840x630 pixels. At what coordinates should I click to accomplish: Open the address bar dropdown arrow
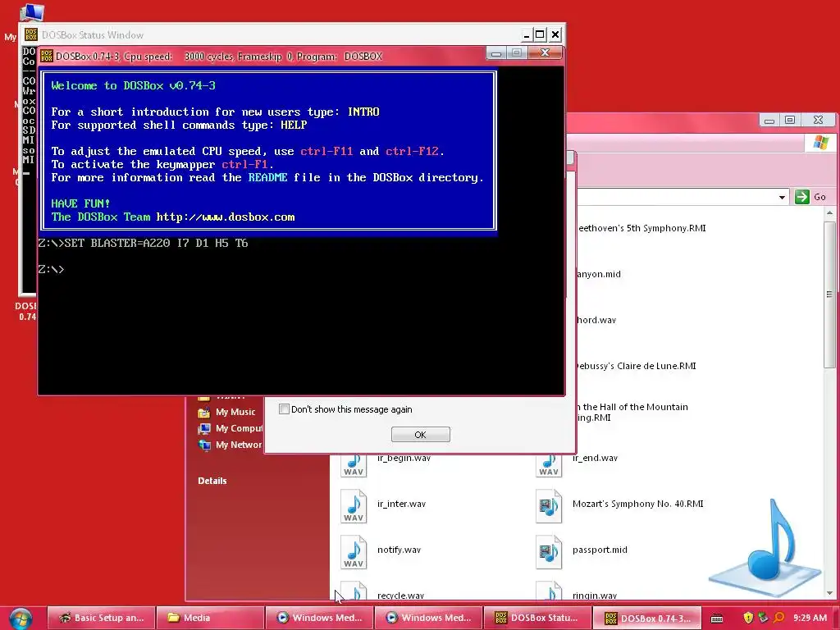coord(782,197)
